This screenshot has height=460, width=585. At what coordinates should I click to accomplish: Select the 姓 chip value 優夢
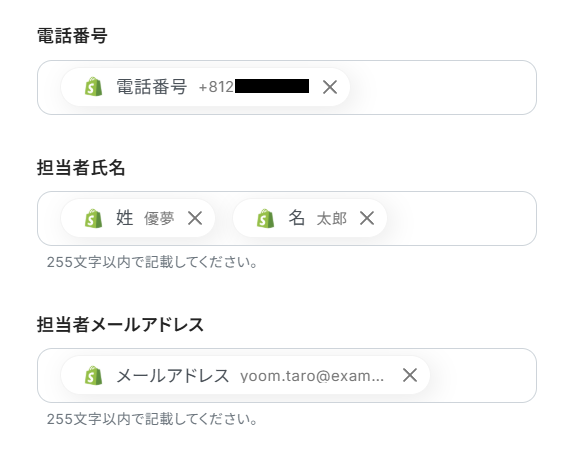tap(159, 219)
